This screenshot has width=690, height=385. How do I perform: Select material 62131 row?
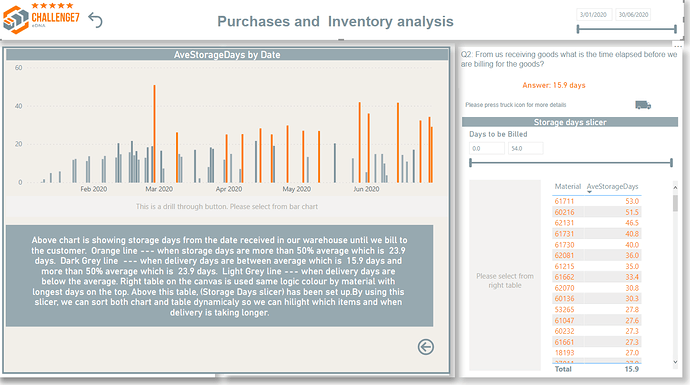(x=596, y=223)
